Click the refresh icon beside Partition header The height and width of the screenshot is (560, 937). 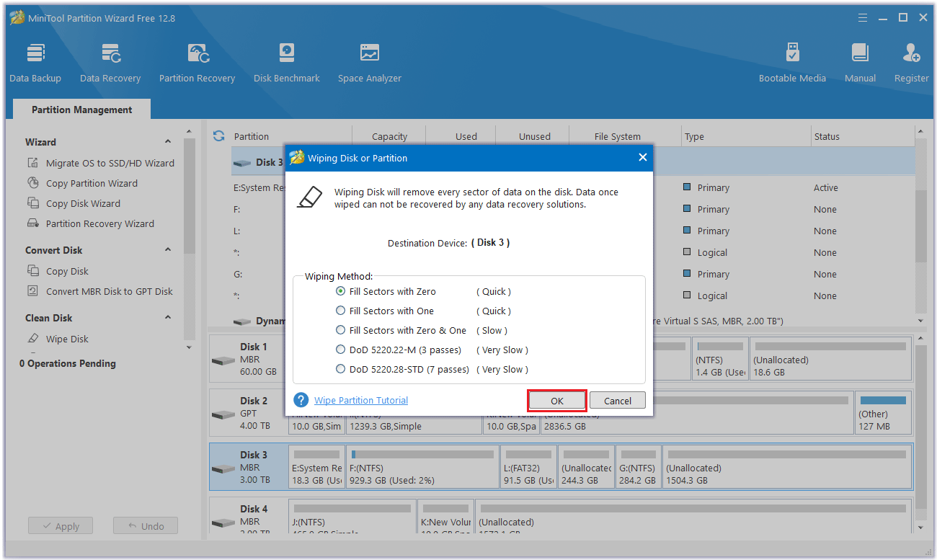(219, 135)
